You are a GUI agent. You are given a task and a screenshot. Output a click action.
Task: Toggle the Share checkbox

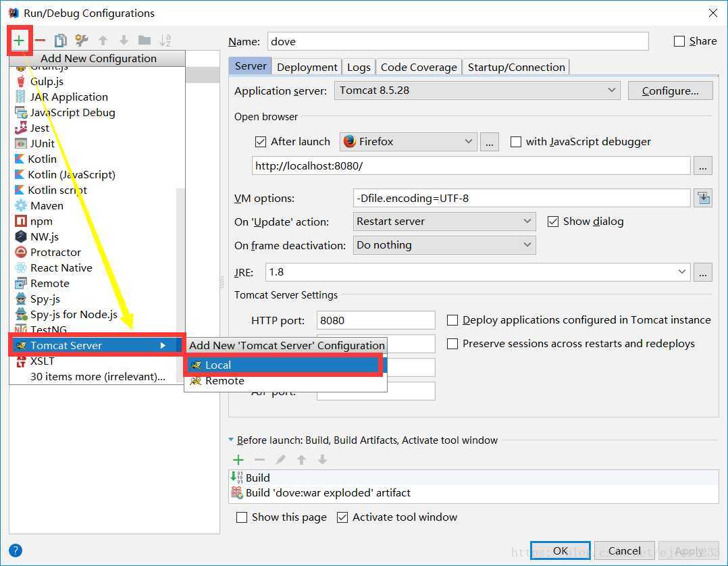[679, 41]
